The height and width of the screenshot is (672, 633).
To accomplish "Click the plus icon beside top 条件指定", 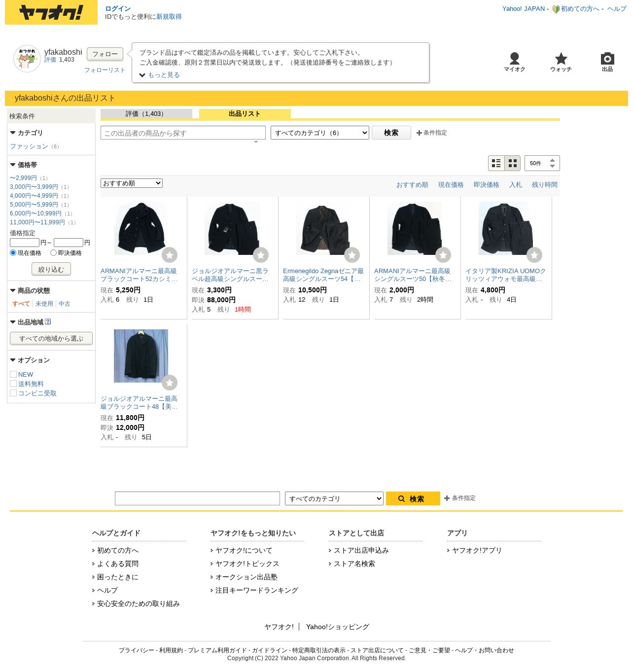I will pos(419,133).
